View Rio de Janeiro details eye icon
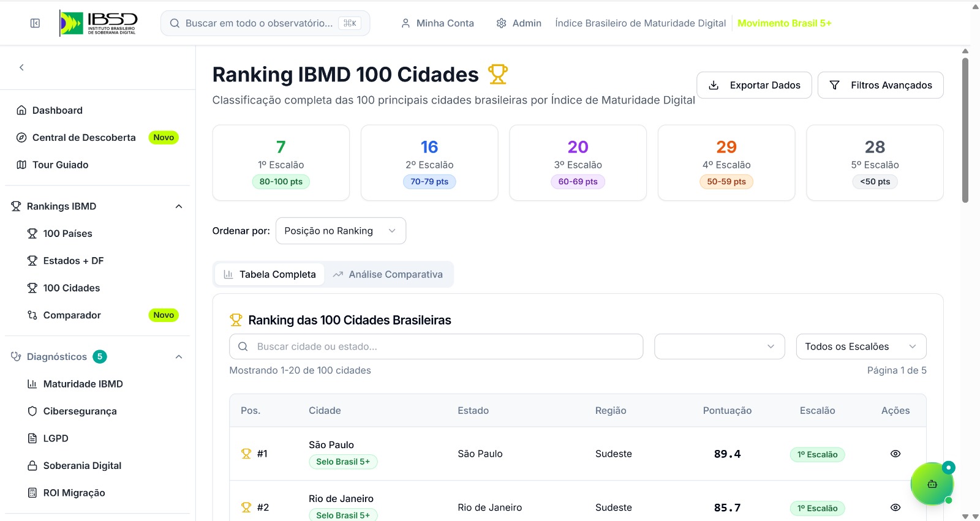Image resolution: width=980 pixels, height=521 pixels. [x=895, y=508]
